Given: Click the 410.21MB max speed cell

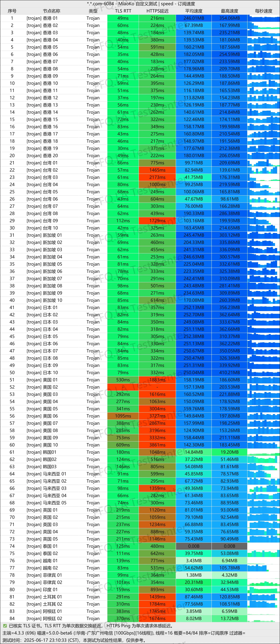Looking at the screenshot, I should click(x=229, y=373).
